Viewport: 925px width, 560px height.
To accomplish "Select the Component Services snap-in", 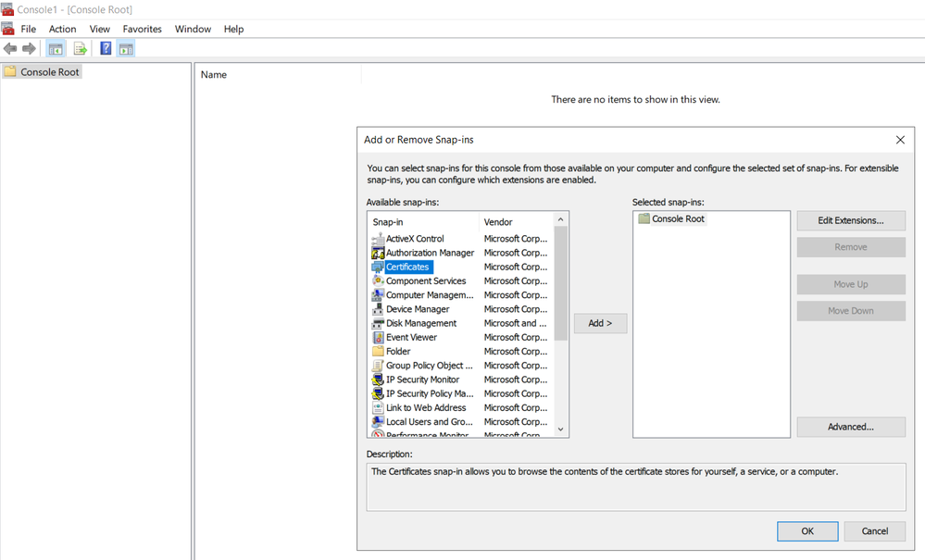I will tap(426, 281).
